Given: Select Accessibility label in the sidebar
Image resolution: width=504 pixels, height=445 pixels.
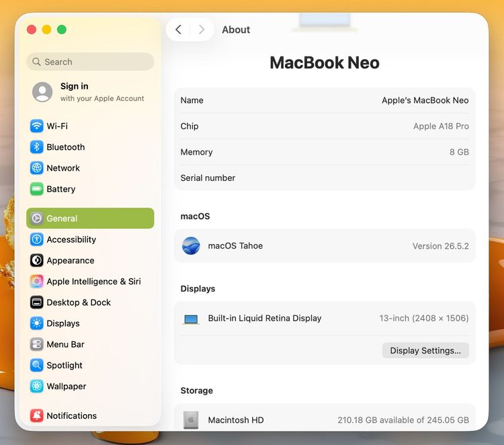Looking at the screenshot, I should click(71, 239).
